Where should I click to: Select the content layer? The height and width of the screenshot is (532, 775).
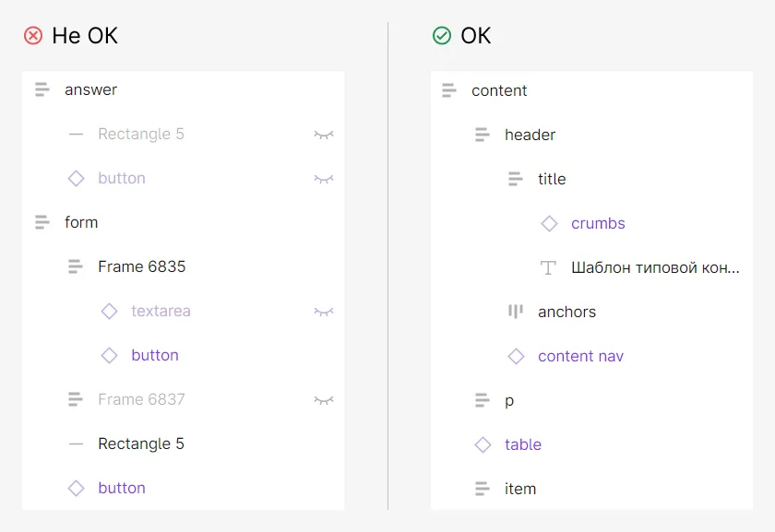[x=591, y=90]
